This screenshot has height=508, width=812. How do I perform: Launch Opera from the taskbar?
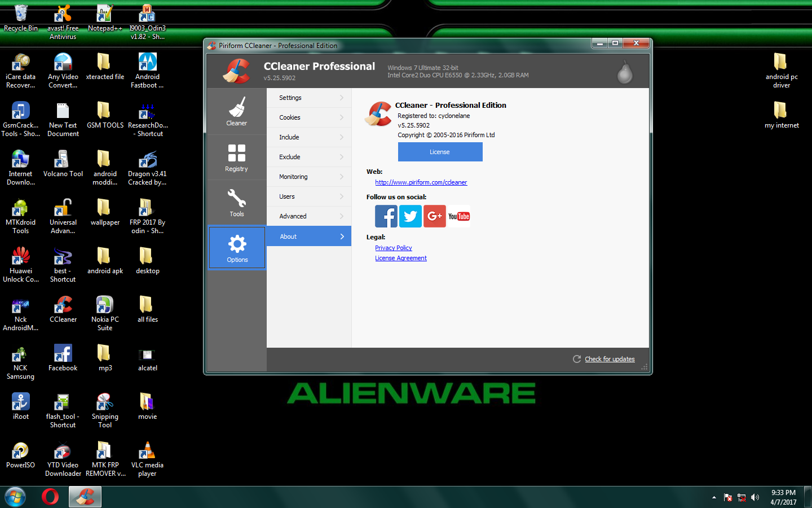pyautogui.click(x=50, y=497)
